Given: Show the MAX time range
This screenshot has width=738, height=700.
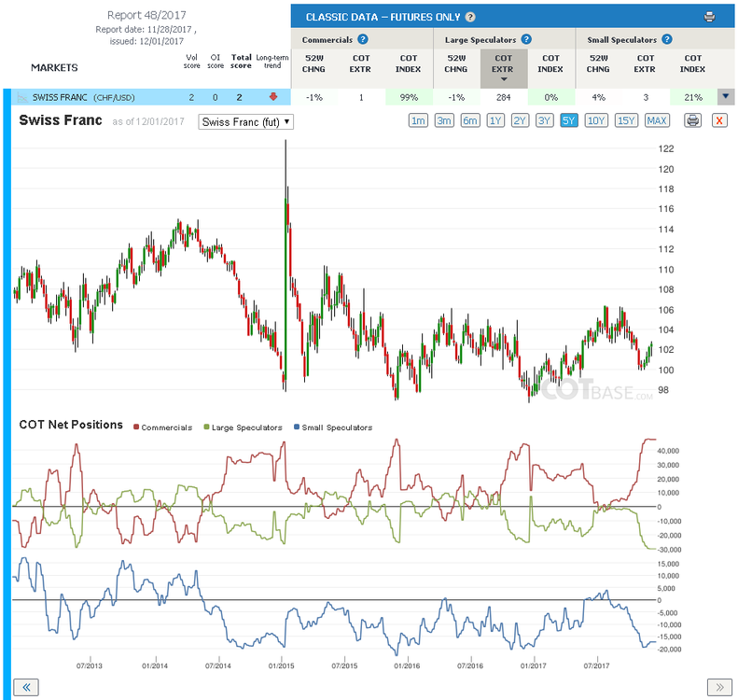Looking at the screenshot, I should [x=656, y=120].
